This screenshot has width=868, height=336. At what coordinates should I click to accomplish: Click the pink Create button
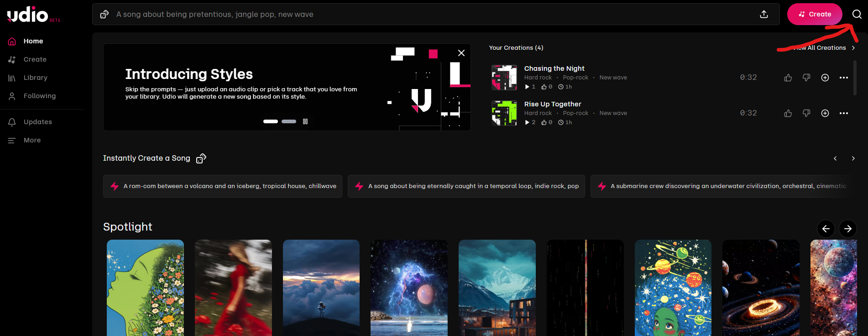(814, 14)
